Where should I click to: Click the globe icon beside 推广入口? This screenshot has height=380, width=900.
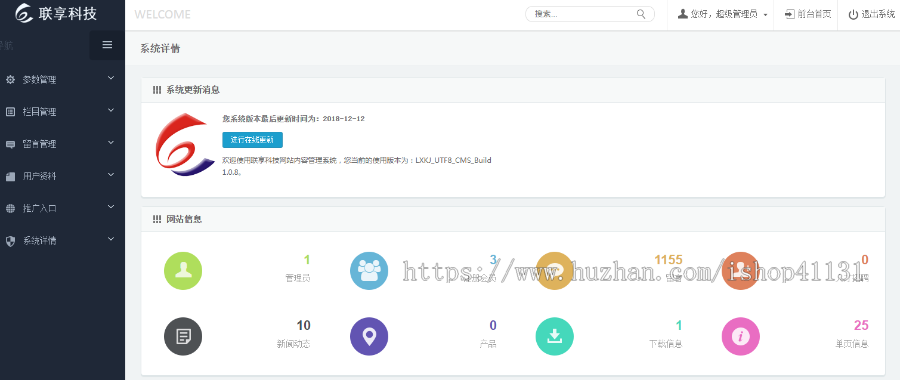(10, 208)
